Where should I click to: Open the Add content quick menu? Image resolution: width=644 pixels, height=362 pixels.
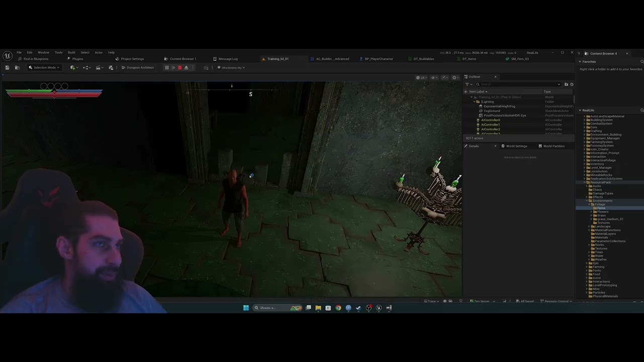click(x=74, y=67)
